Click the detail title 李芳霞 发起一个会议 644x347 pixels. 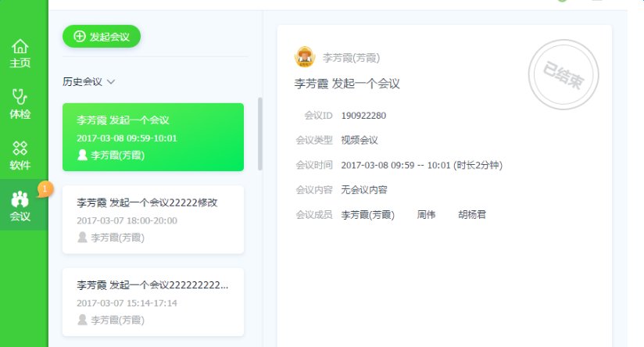point(347,84)
